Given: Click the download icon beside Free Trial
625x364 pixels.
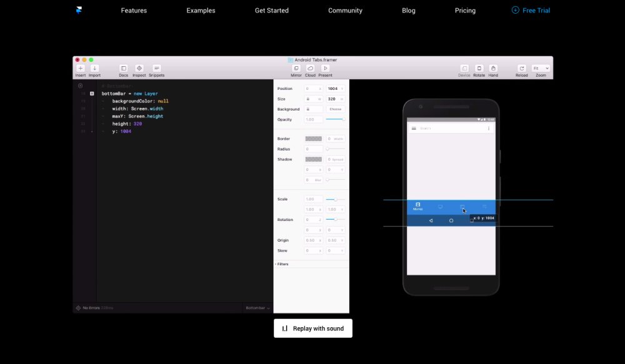Looking at the screenshot, I should (x=516, y=10).
